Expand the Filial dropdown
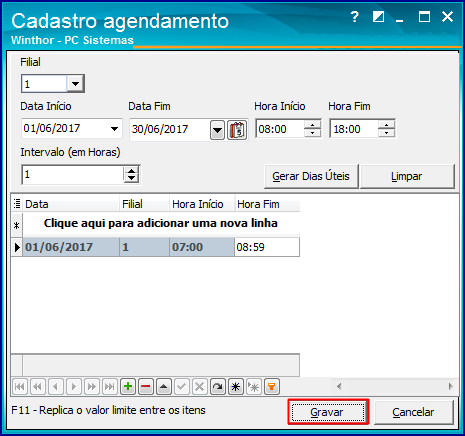Screen dimensions: 465x436 click(x=76, y=83)
